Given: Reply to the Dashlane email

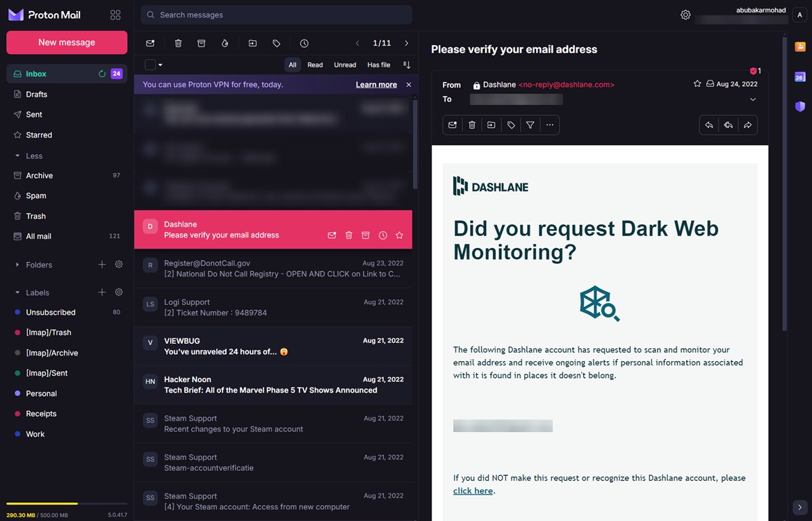Looking at the screenshot, I should click(709, 125).
